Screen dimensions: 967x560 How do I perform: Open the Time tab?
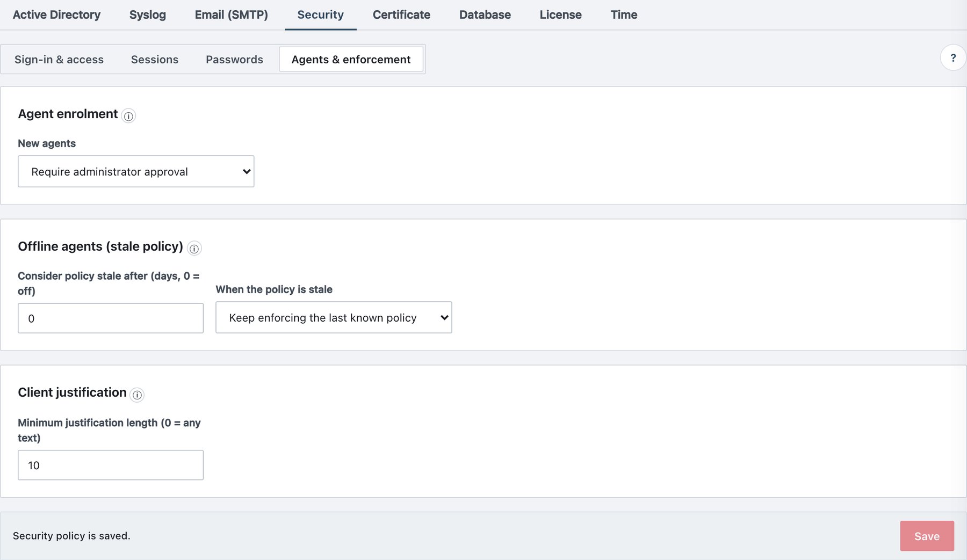point(624,14)
